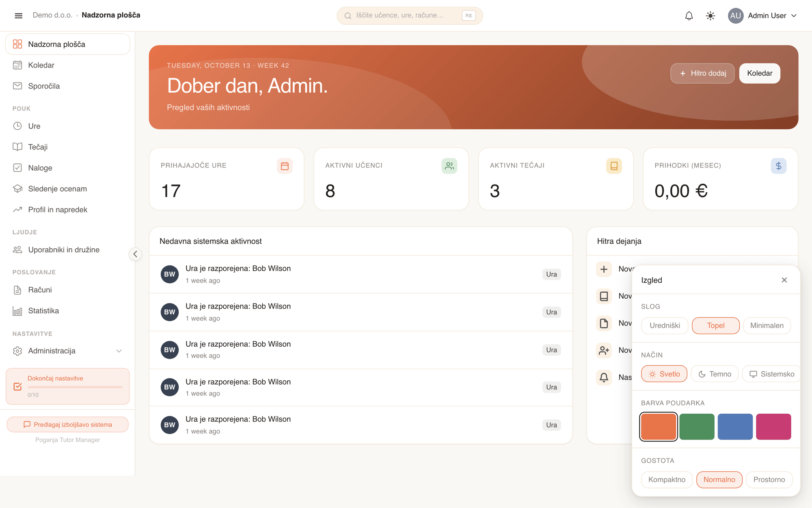This screenshot has width=812, height=508.
Task: Open Sledenje ocenam in the sidebar
Action: [67, 189]
